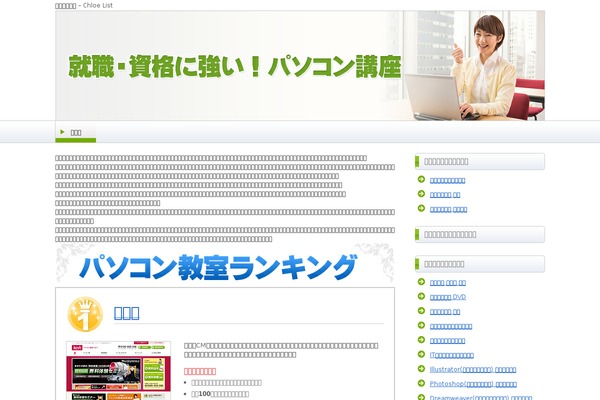600x400 pixels.
Task: Open the sidebar link starting with IT
Action: pos(452,355)
